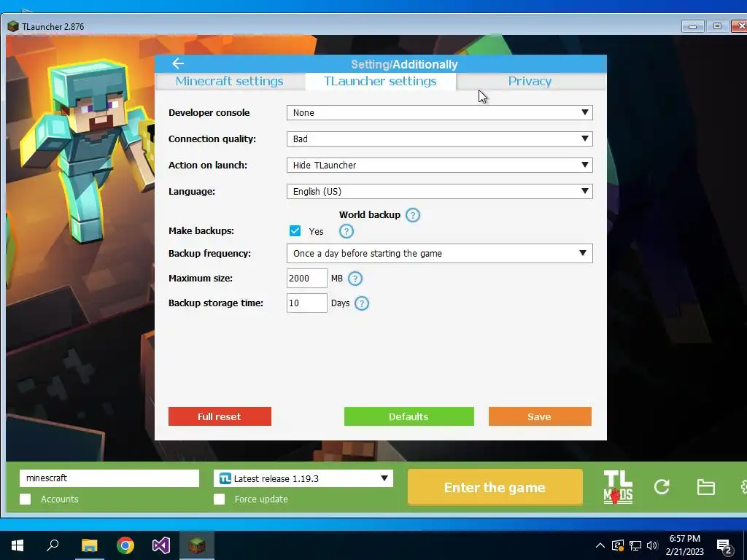
Task: Expand the Language dropdown
Action: click(x=440, y=192)
